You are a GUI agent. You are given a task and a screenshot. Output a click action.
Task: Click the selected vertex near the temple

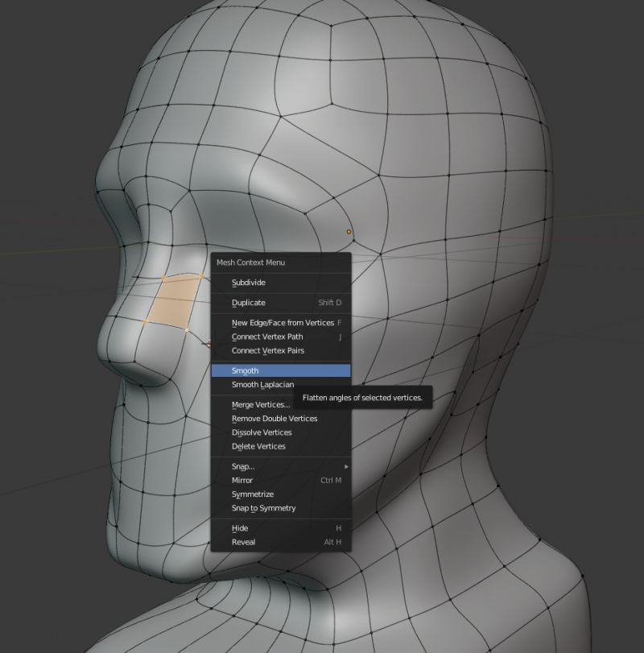tap(348, 231)
